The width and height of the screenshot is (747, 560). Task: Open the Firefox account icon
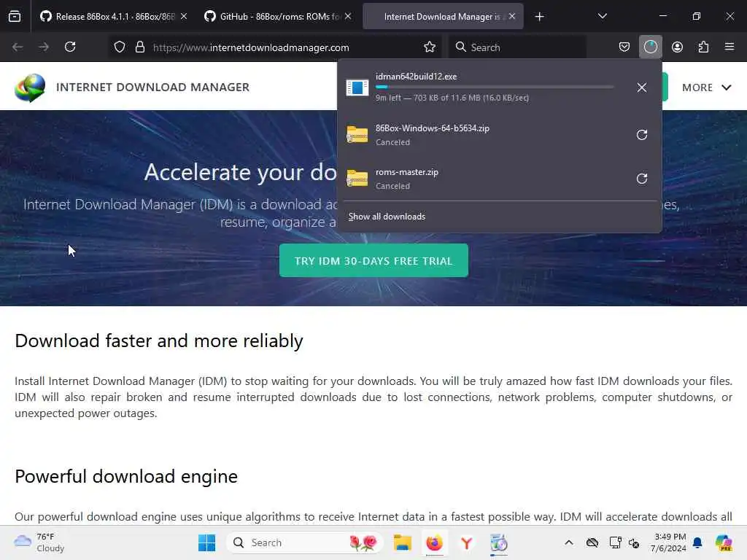tap(677, 47)
